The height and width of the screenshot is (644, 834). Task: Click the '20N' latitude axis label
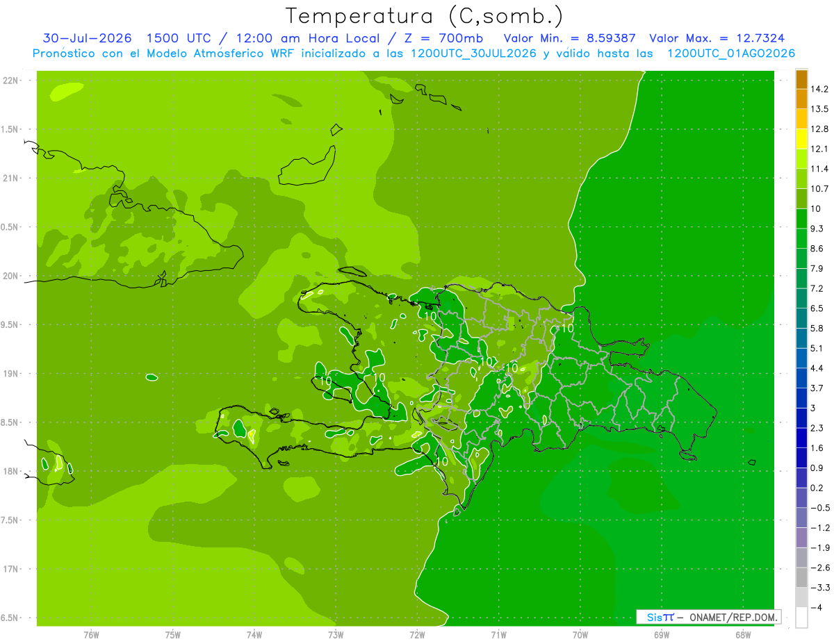point(10,276)
